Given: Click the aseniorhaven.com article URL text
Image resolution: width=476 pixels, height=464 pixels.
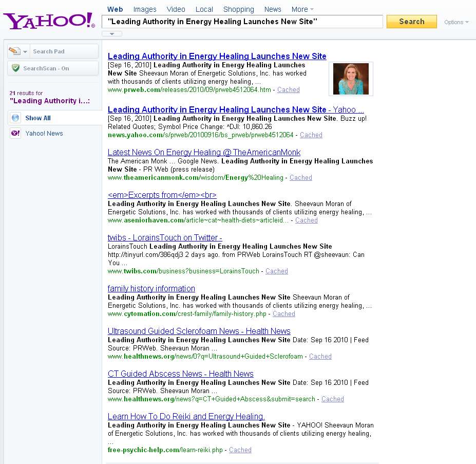Looking at the screenshot, I should [x=198, y=220].
